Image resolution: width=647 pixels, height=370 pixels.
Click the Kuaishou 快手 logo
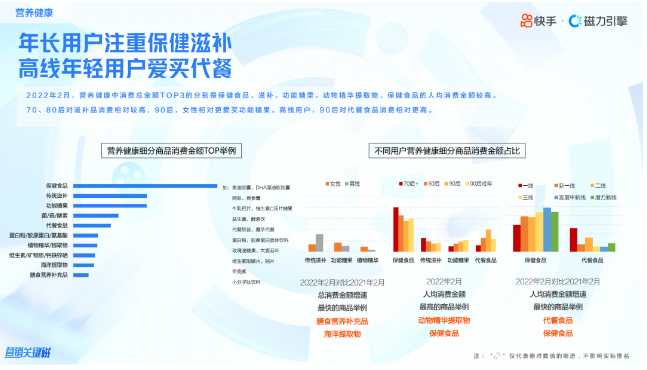pyautogui.click(x=538, y=21)
